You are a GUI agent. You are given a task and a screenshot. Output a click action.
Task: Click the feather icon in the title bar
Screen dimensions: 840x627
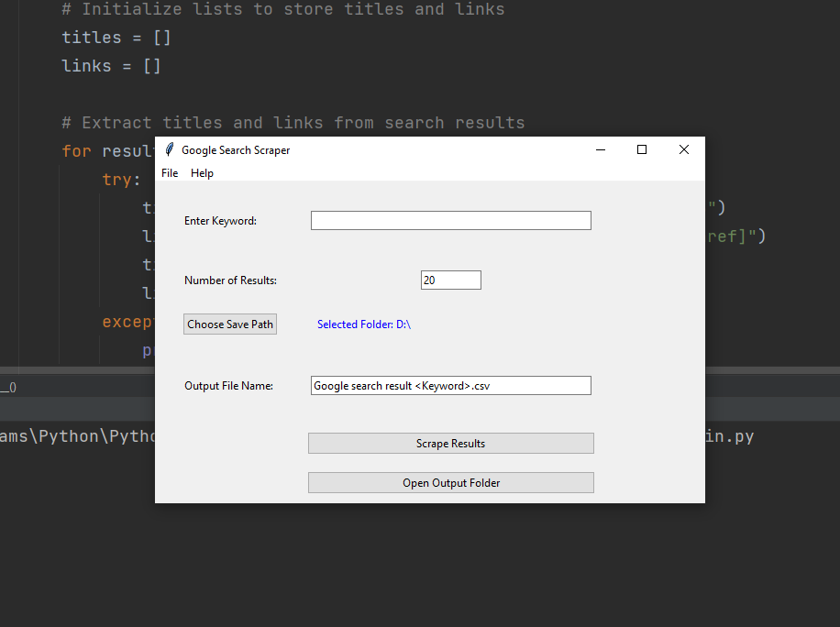click(169, 150)
